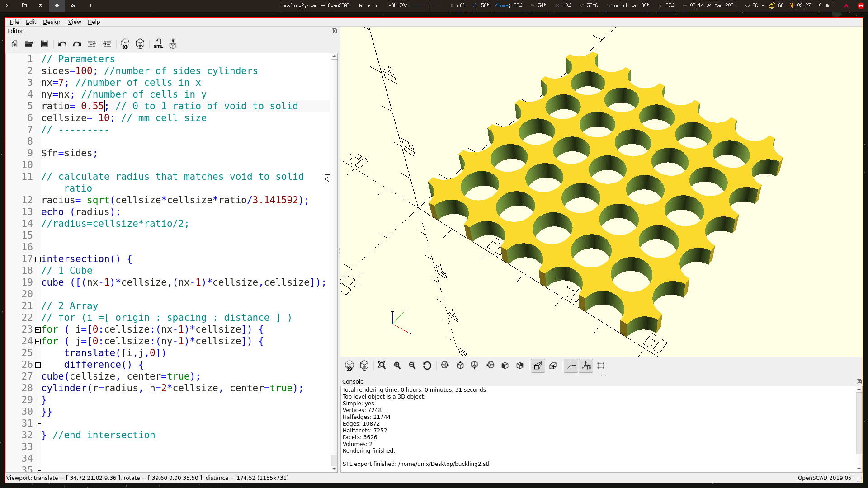
Task: Reset the 3D view
Action: 427,366
